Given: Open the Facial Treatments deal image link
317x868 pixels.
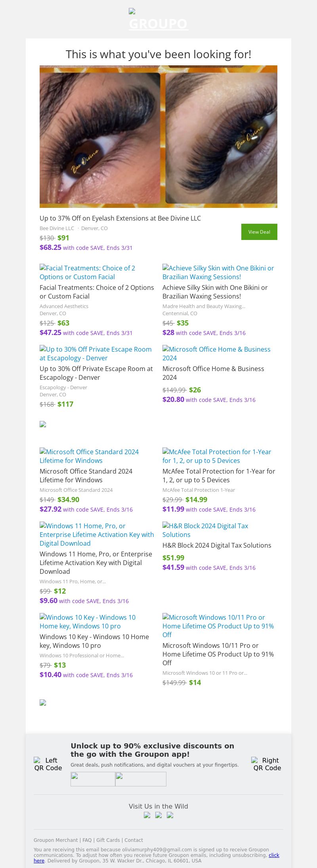Looking at the screenshot, I should (87, 272).
